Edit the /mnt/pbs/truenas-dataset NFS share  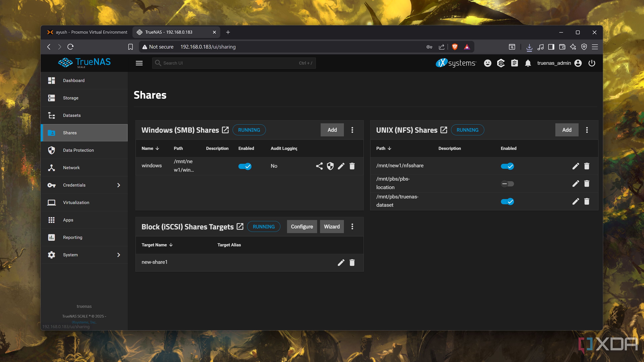576,201
